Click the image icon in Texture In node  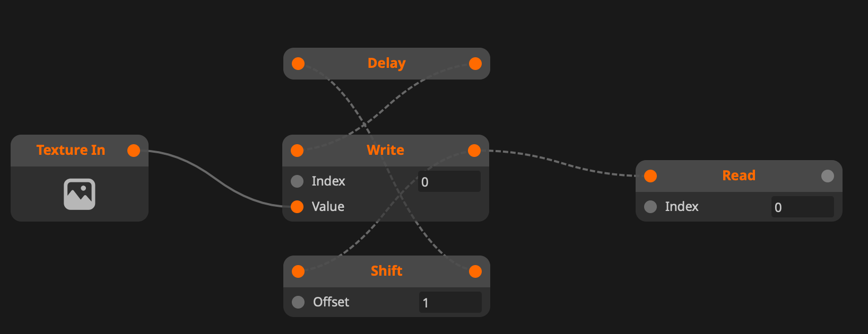pyautogui.click(x=80, y=194)
